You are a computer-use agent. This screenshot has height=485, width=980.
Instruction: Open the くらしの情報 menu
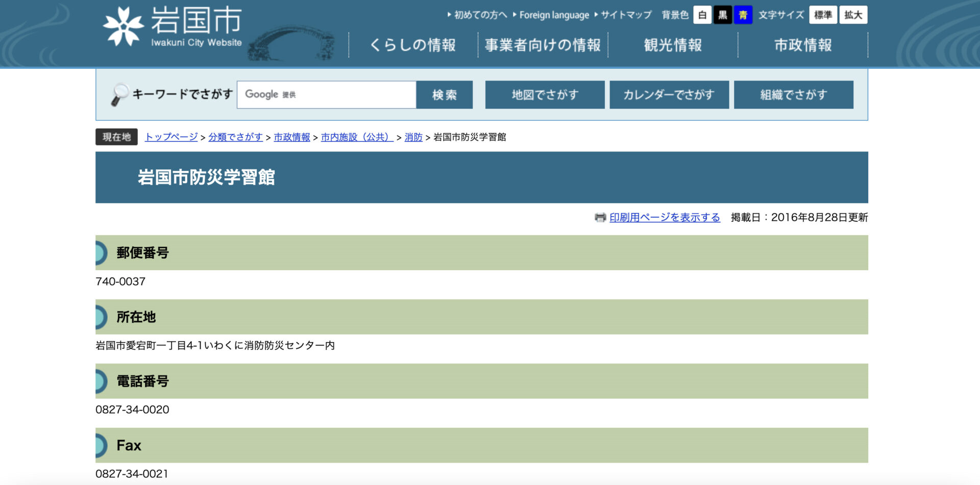tap(413, 45)
